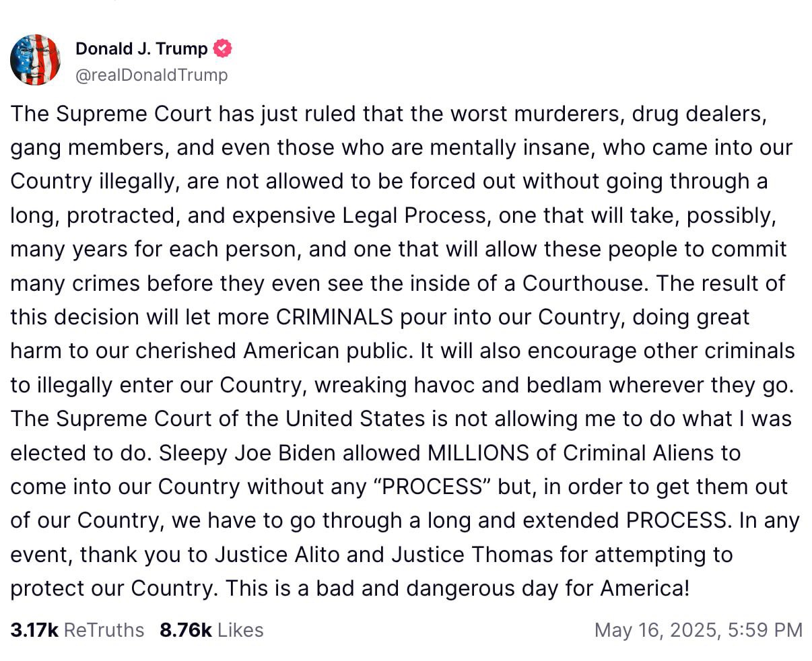Open the Donald J. Trump display name

[x=141, y=49]
